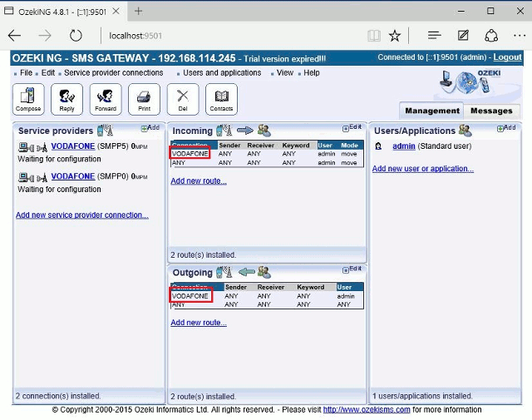
Task: Open the View menu
Action: (284, 73)
